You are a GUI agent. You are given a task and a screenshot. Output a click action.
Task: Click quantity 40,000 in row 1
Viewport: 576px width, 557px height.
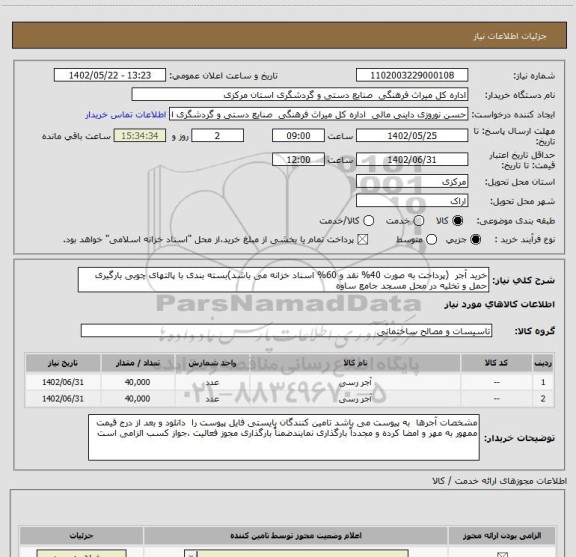(137, 382)
